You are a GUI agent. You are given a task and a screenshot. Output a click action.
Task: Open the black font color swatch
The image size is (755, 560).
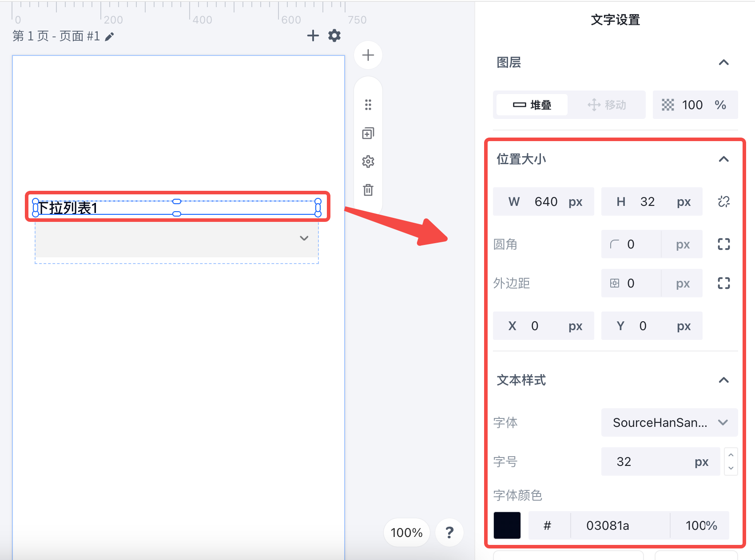[507, 525]
